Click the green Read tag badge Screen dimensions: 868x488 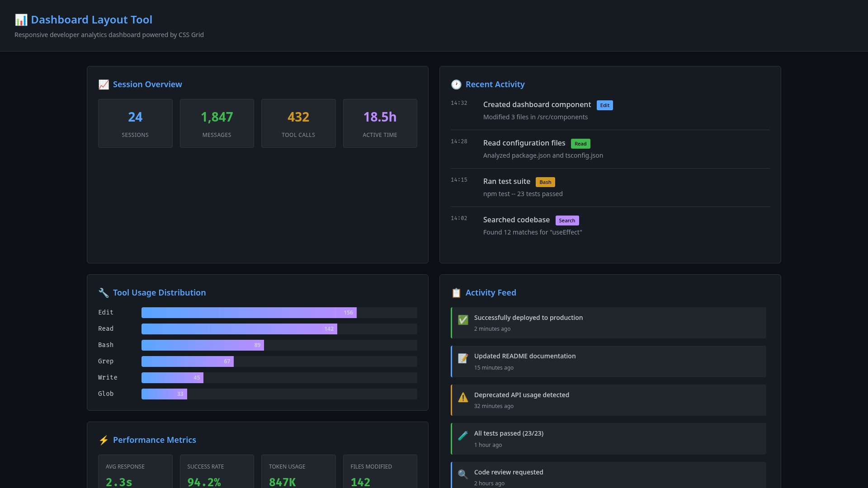(580, 144)
